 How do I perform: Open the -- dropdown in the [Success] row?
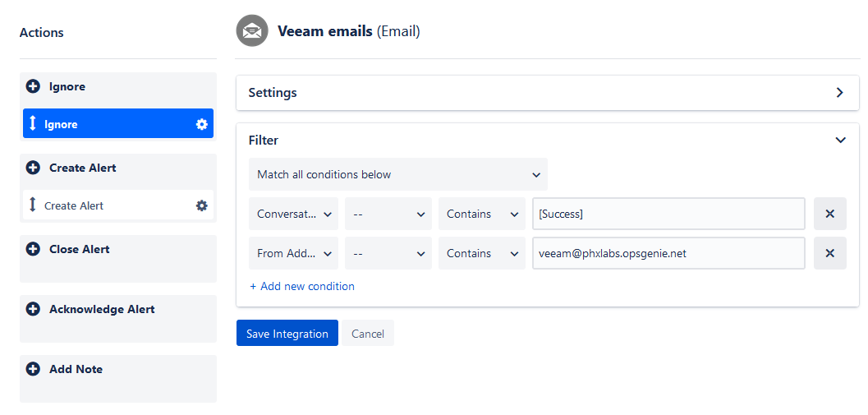[388, 214]
